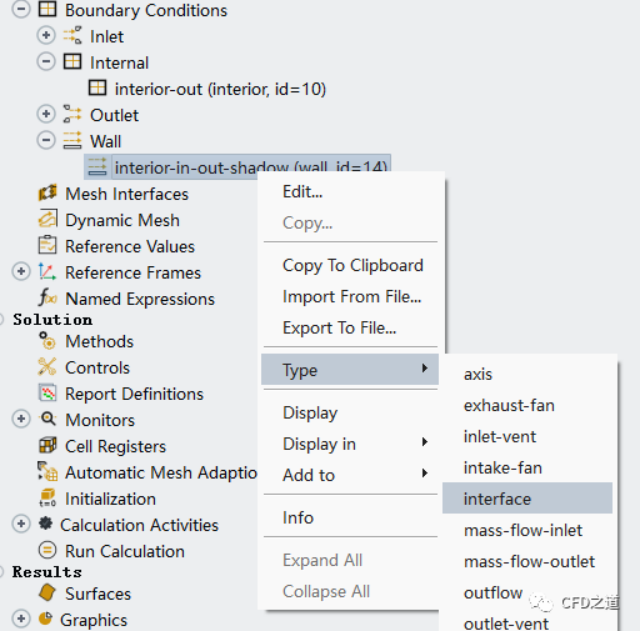Open Run Calculation in the tree
The image size is (640, 631).
(124, 551)
